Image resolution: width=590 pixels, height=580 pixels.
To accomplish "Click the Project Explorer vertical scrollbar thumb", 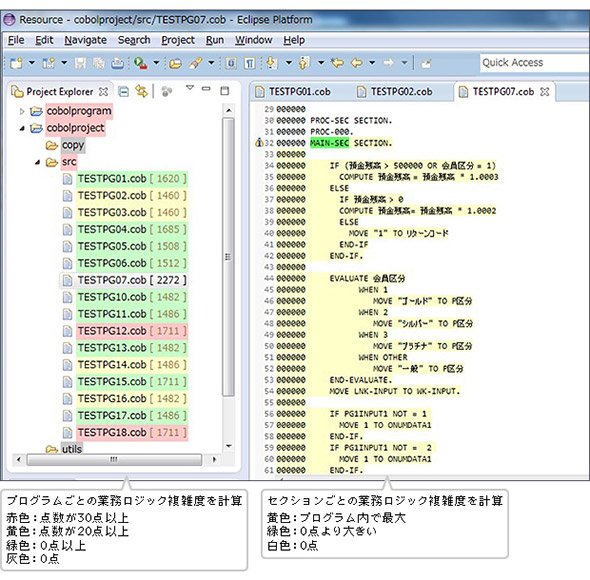I will click(x=228, y=257).
